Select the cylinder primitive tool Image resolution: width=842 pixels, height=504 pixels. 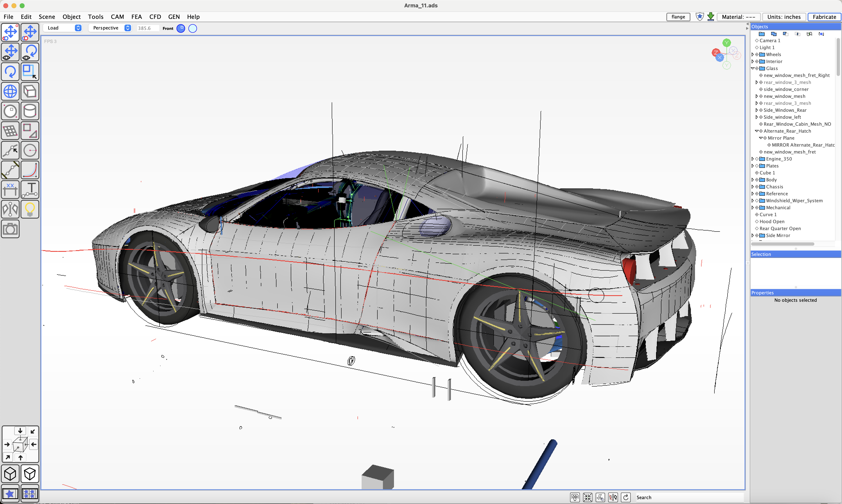click(30, 111)
